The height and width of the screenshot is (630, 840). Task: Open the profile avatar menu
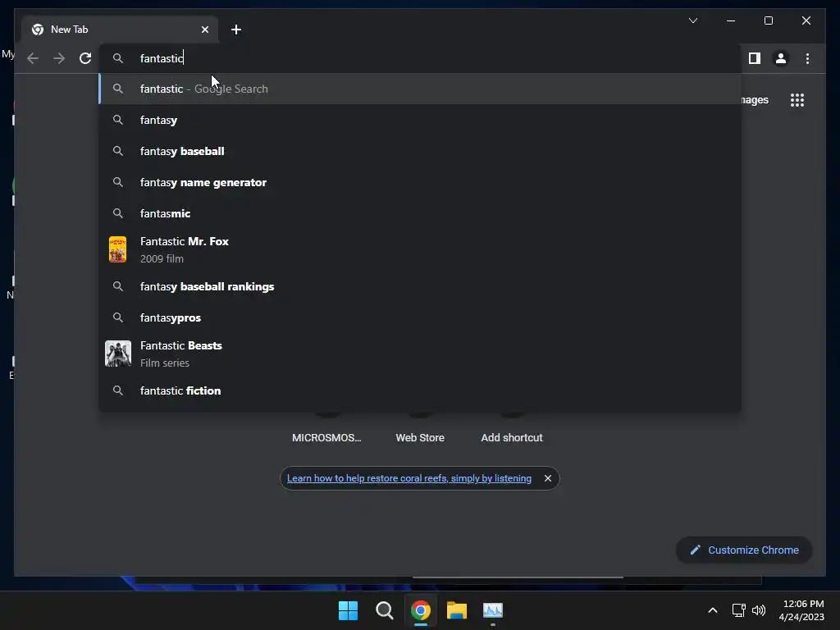[x=781, y=58]
